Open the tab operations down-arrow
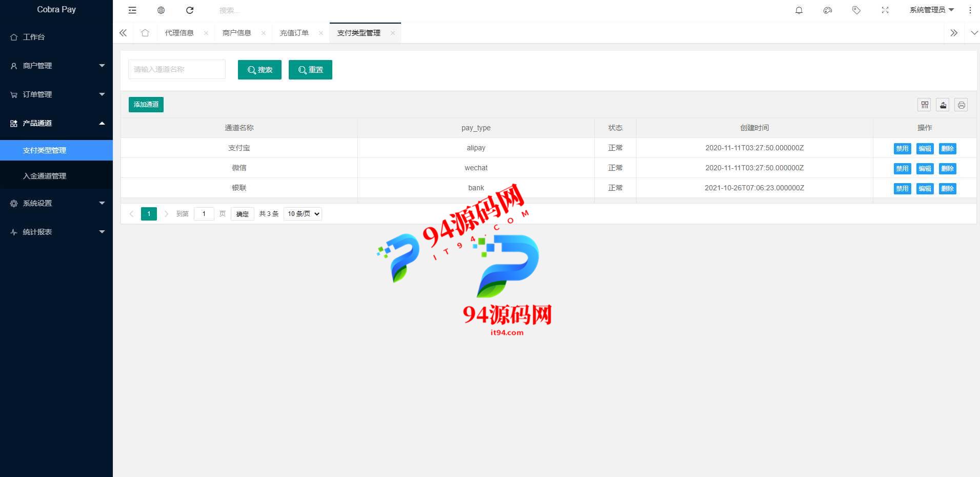 (974, 33)
